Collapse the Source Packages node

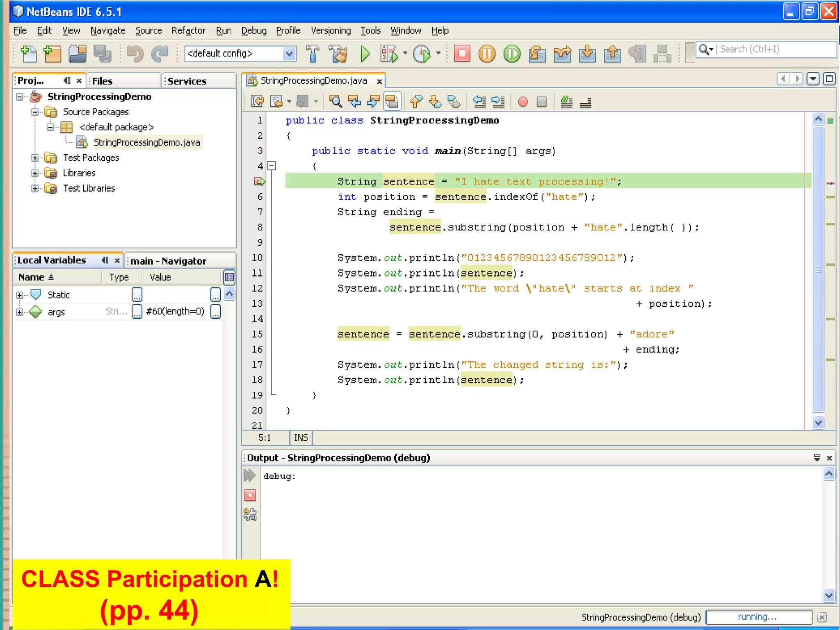point(35,112)
